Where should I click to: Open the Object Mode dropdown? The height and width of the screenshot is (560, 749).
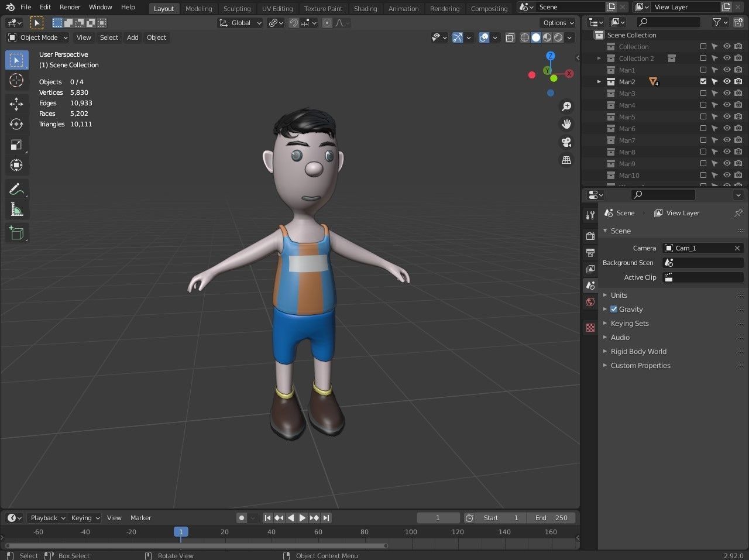click(37, 37)
